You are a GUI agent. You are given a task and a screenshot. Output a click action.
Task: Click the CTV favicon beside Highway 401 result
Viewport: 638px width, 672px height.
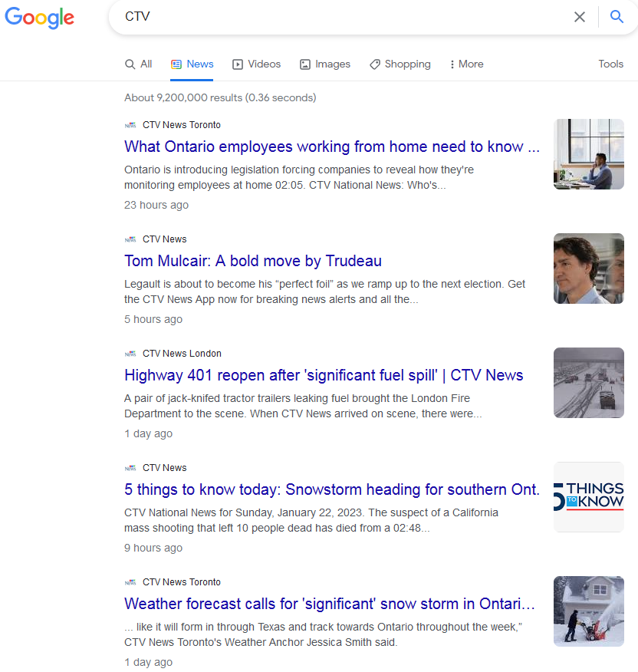pos(130,354)
